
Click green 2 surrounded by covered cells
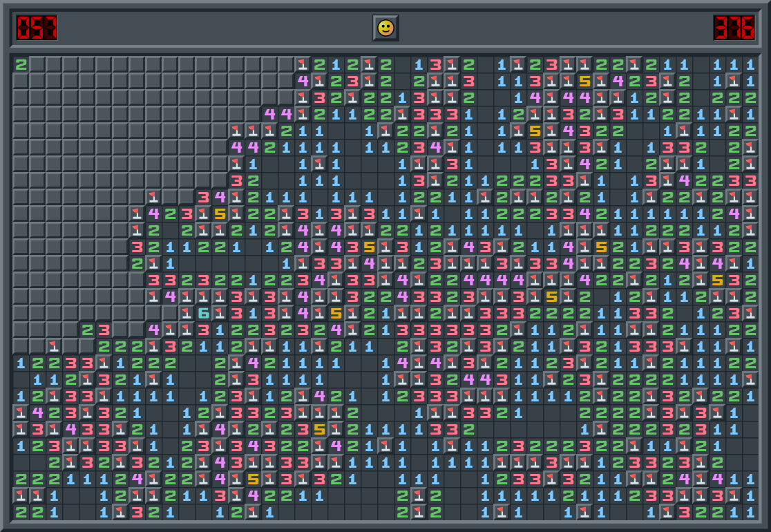point(87,330)
